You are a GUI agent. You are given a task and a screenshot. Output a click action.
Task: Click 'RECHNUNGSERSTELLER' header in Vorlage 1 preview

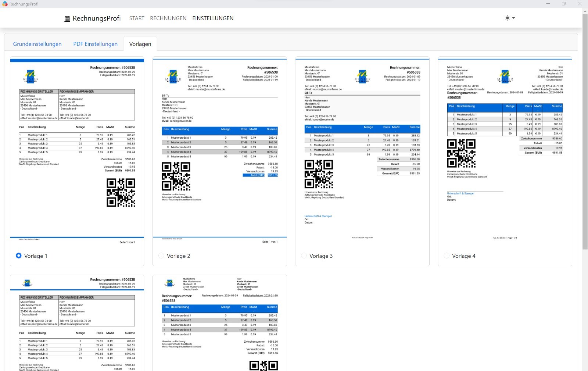[x=37, y=92]
